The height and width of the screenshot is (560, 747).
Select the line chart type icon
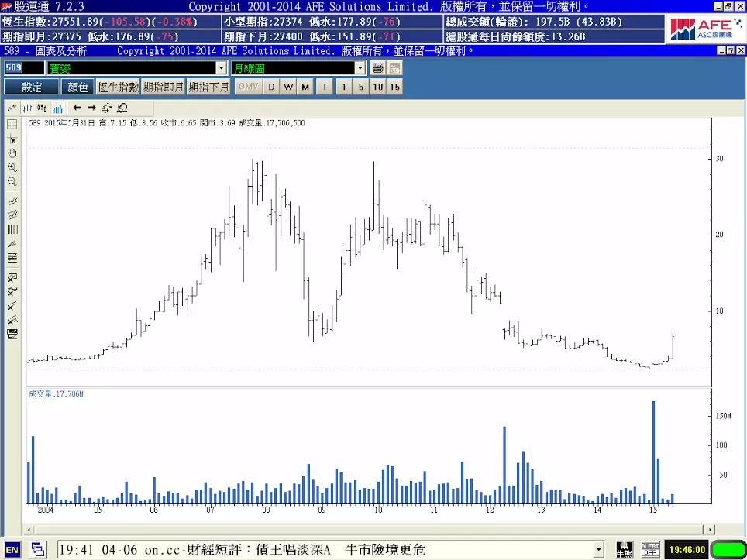[12, 108]
